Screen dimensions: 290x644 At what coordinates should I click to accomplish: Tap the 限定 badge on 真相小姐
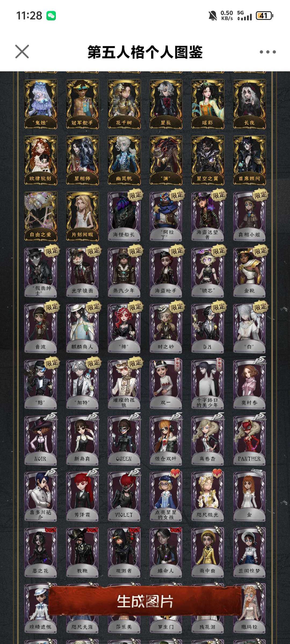tap(260, 195)
